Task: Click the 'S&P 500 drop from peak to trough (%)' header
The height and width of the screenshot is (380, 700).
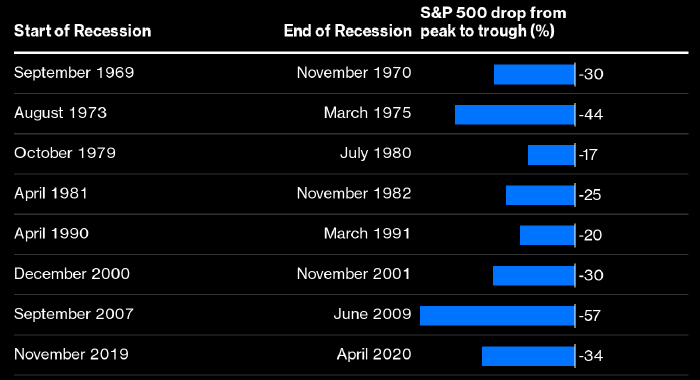Action: [493, 22]
